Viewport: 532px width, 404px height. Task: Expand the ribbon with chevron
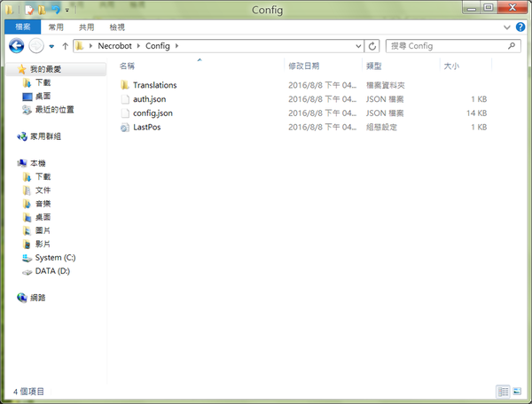click(x=506, y=27)
